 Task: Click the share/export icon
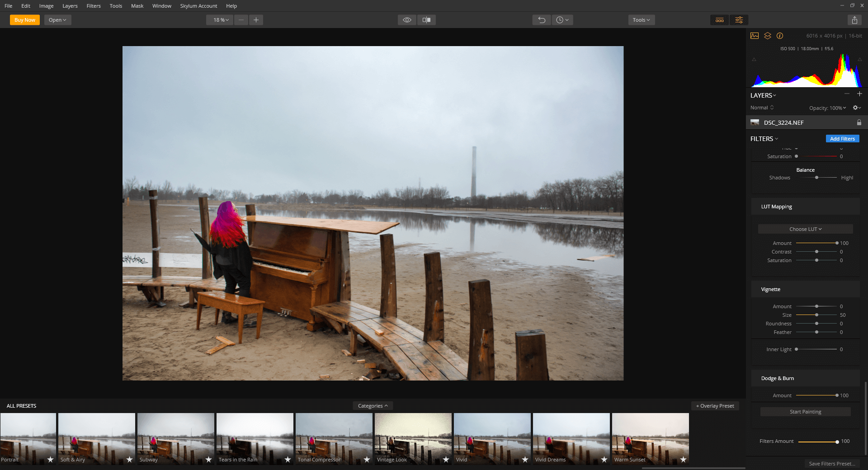(854, 20)
